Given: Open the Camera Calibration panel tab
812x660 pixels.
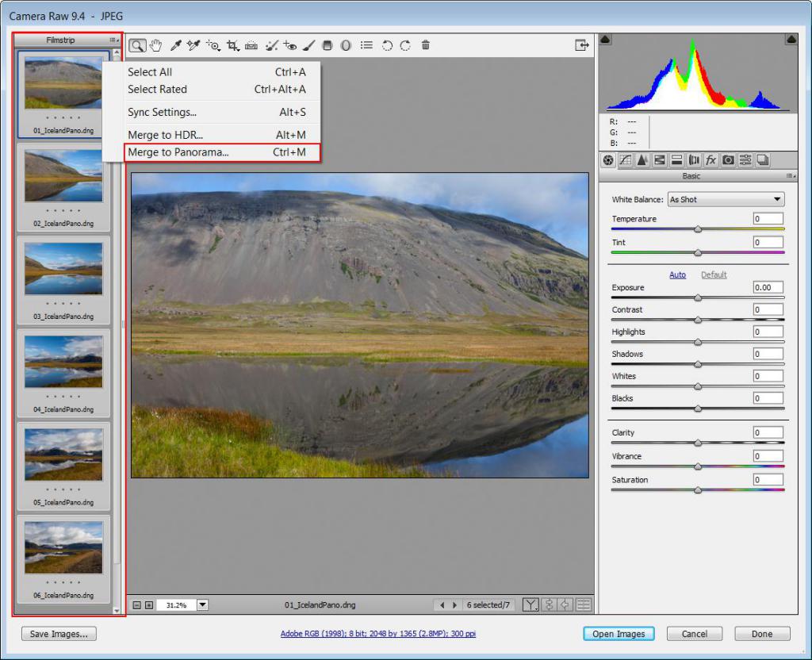Looking at the screenshot, I should click(728, 160).
